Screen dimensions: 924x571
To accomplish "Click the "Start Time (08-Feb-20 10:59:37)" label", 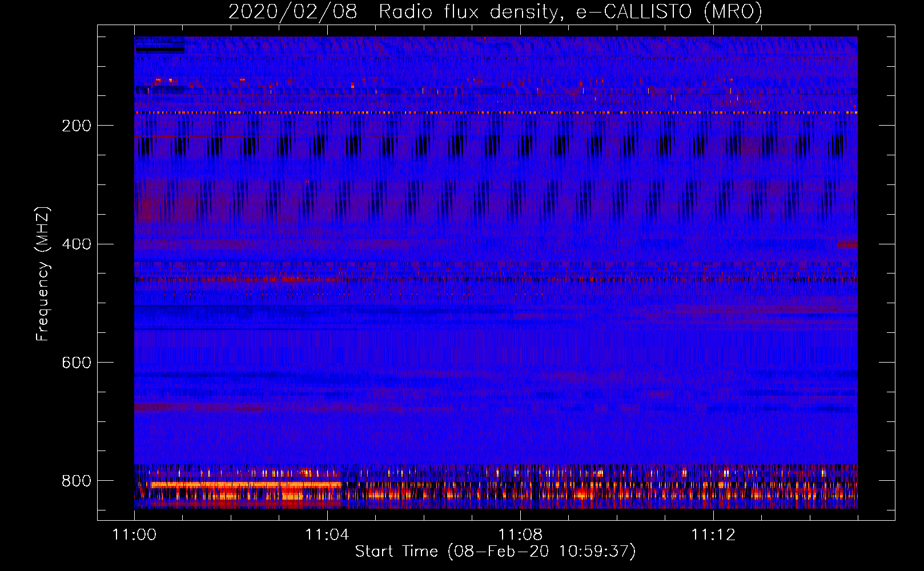I will 495,552.
